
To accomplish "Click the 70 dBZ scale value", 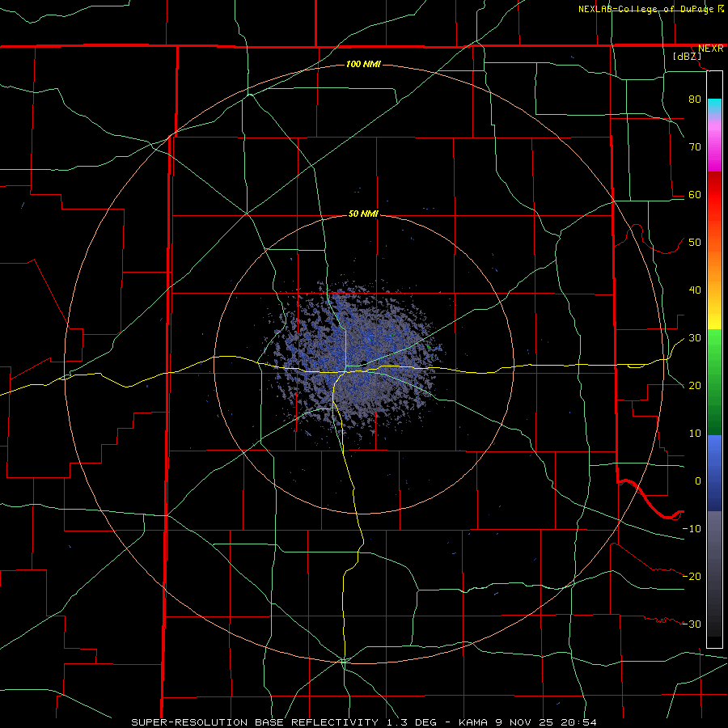I will pos(695,146).
